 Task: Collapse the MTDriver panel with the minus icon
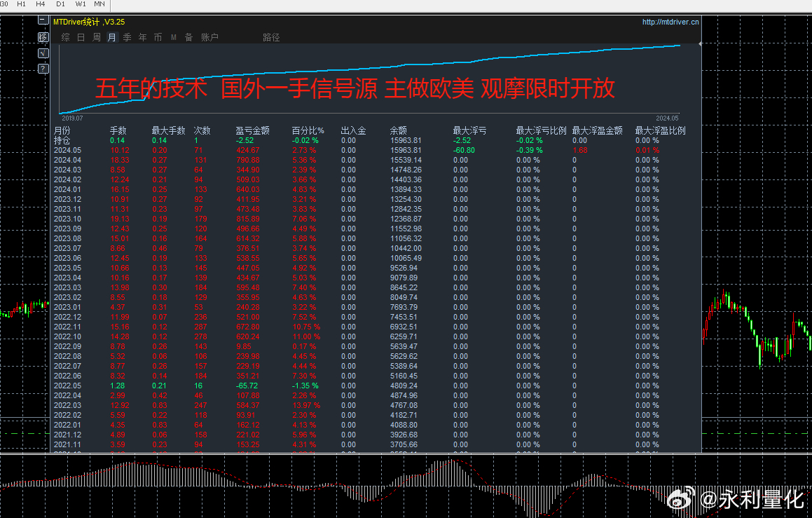tap(43, 20)
